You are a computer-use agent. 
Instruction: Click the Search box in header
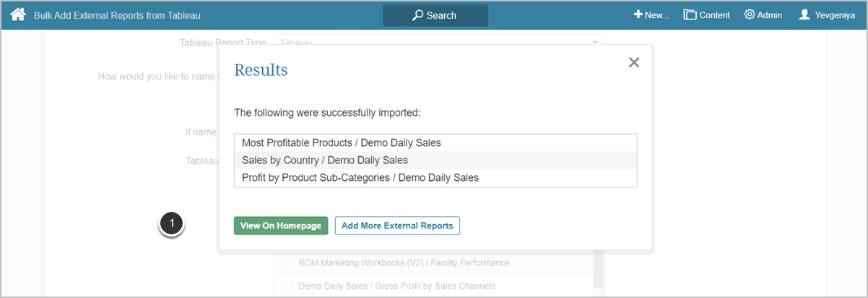[435, 15]
